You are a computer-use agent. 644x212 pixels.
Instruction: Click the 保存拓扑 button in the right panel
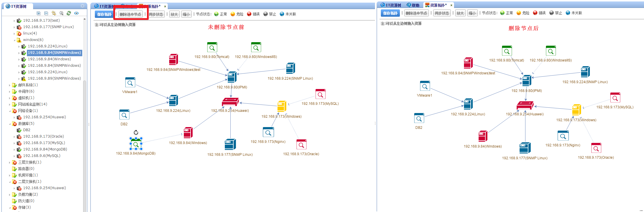click(390, 13)
